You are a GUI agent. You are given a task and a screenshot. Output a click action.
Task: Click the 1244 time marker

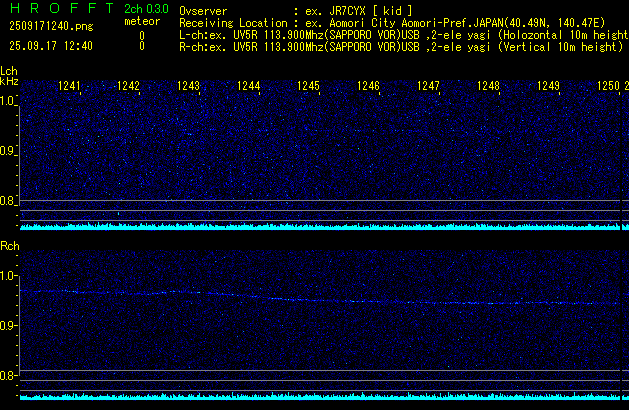coord(249,86)
